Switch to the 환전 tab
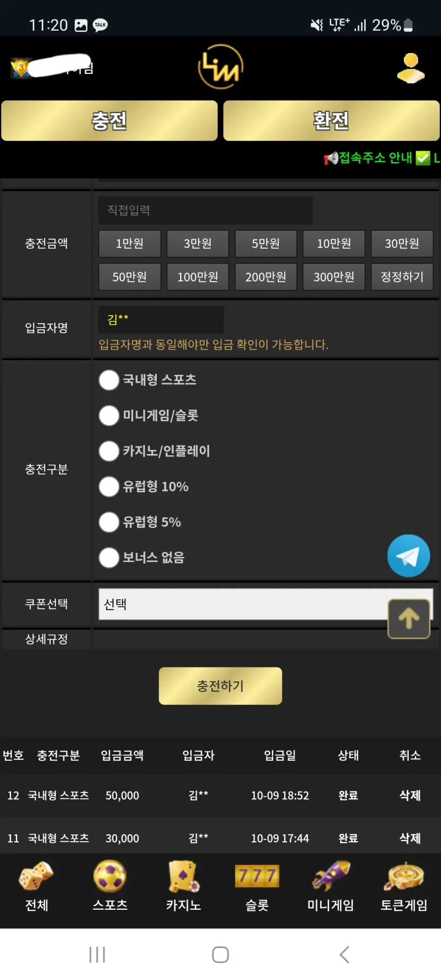Screen dimensions: 441x980 click(x=331, y=120)
